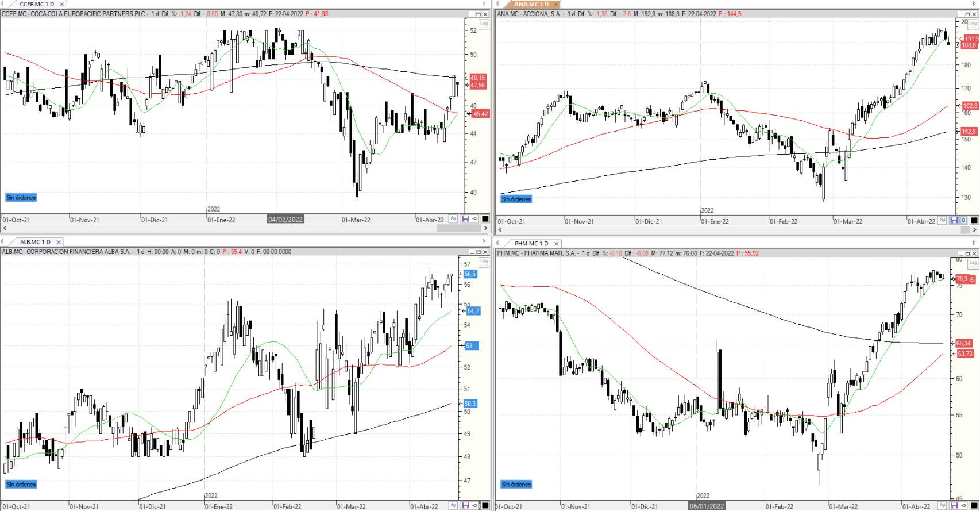
Task: Save the CCEP.MC chart with the floppy icon
Action: (x=466, y=219)
